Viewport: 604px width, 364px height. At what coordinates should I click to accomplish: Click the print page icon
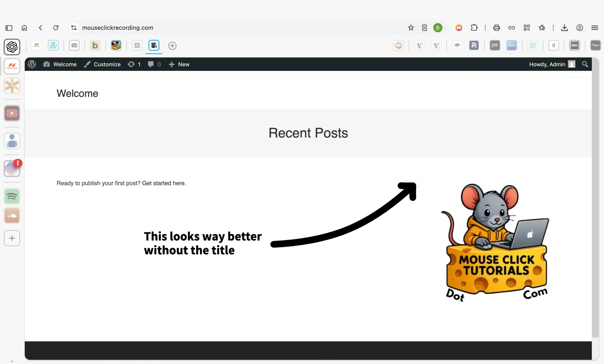(x=496, y=28)
